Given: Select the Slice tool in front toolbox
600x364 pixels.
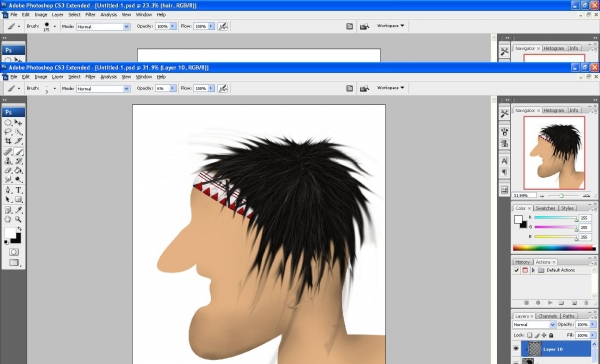Looking at the screenshot, I should [18, 142].
